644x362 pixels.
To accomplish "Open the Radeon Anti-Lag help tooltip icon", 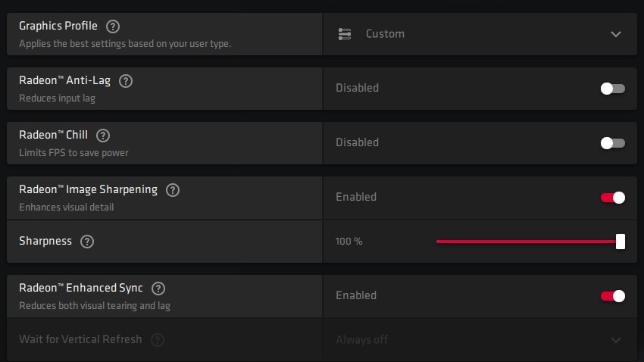I will tap(126, 81).
